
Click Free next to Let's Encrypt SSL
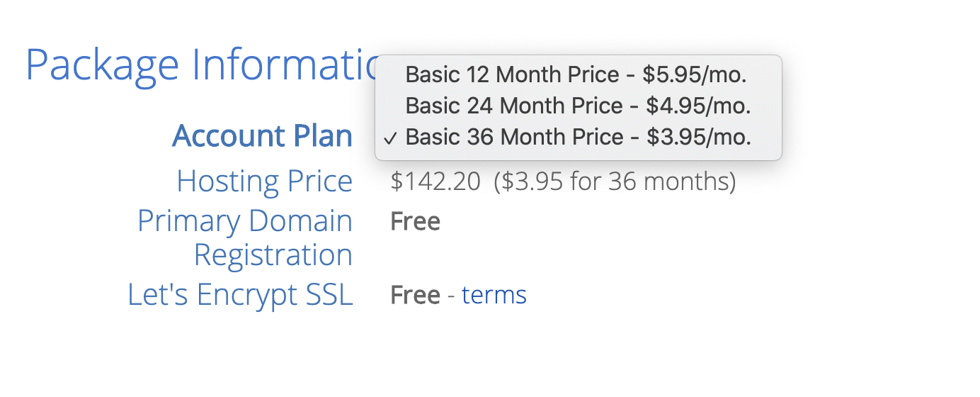pos(415,295)
